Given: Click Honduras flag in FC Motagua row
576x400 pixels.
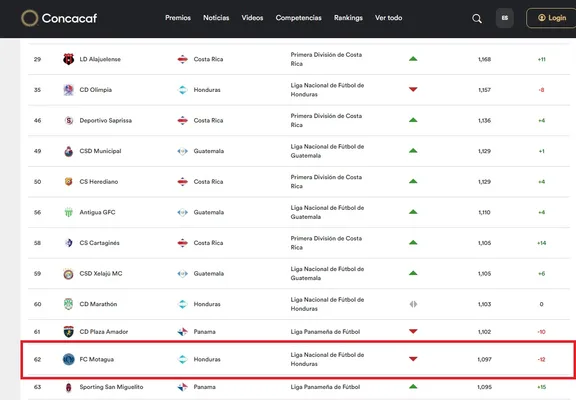Looking at the screenshot, I should coord(183,359).
